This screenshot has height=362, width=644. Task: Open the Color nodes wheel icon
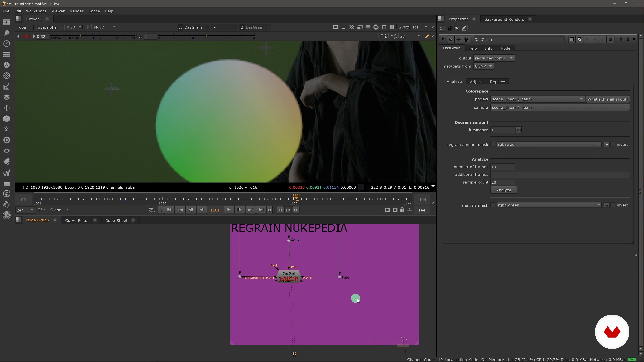(x=7, y=65)
